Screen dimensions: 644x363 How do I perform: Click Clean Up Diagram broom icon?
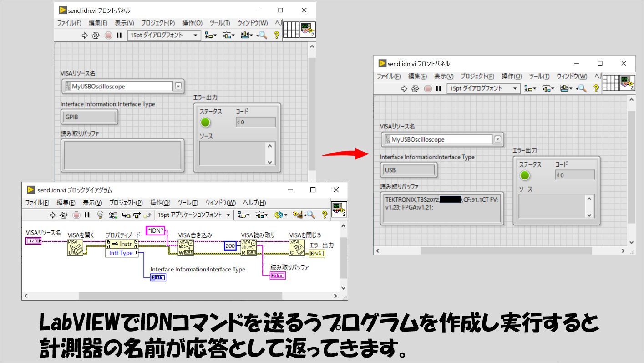pos(298,215)
